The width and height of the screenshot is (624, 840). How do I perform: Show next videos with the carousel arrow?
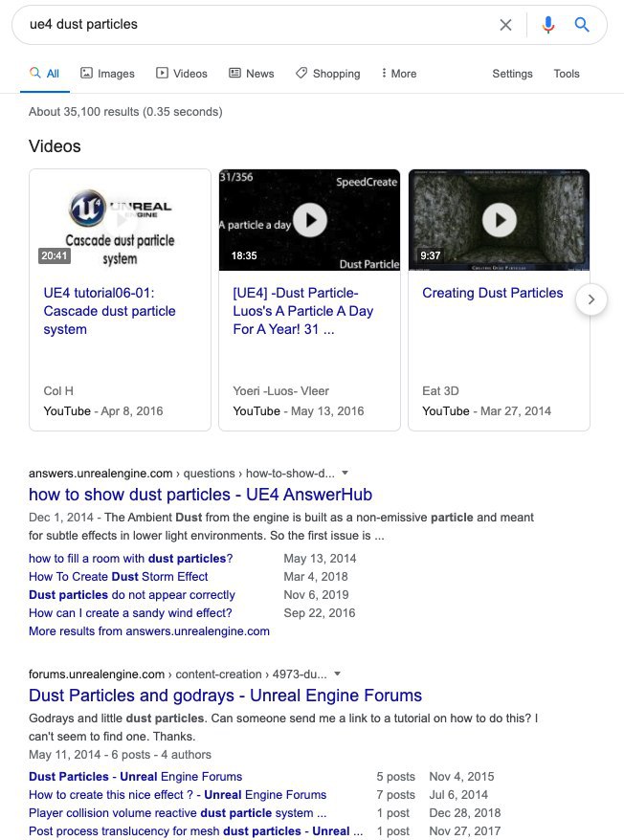(x=591, y=299)
